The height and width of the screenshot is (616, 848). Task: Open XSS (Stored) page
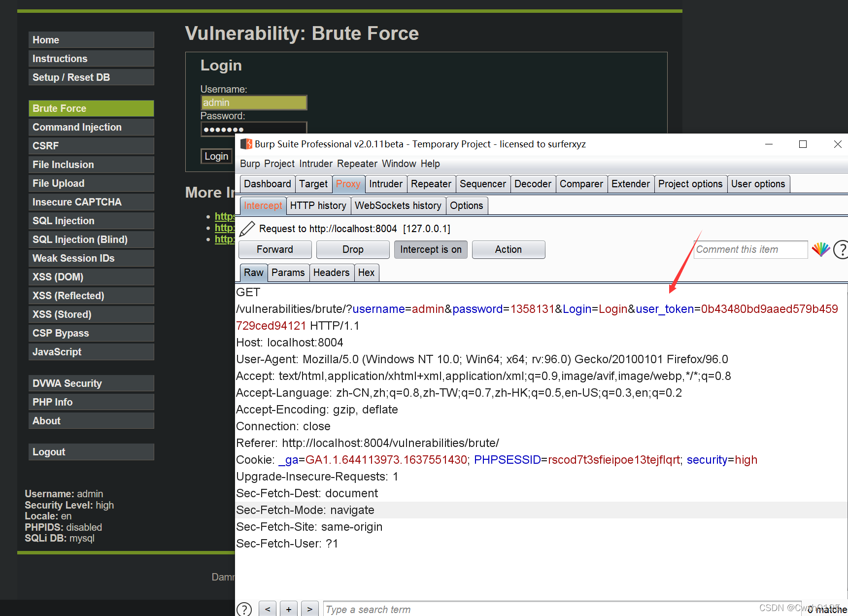(91, 314)
